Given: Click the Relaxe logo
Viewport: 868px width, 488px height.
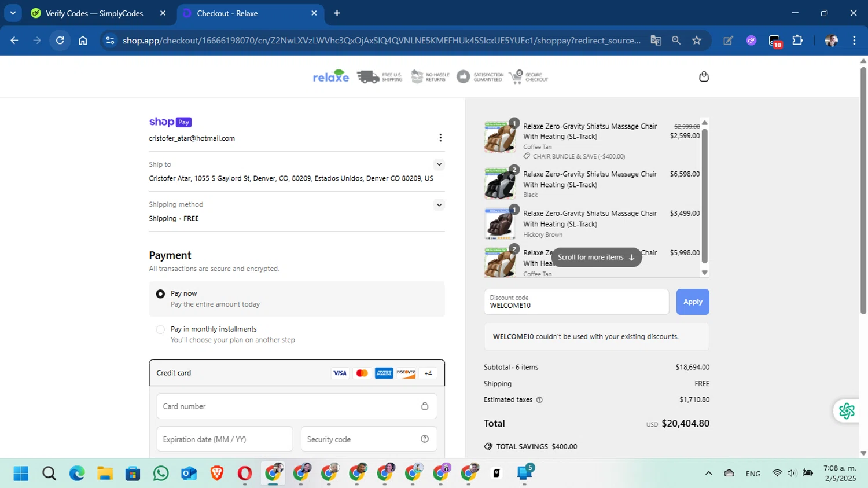Looking at the screenshot, I should (331, 76).
